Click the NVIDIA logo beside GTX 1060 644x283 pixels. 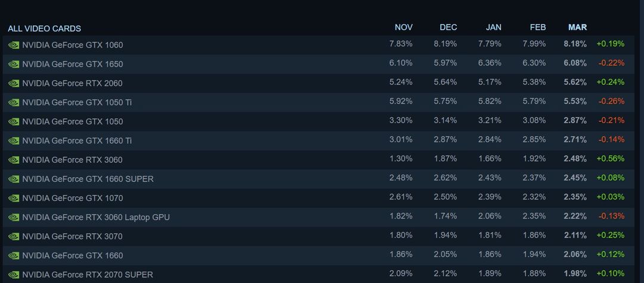[14, 45]
